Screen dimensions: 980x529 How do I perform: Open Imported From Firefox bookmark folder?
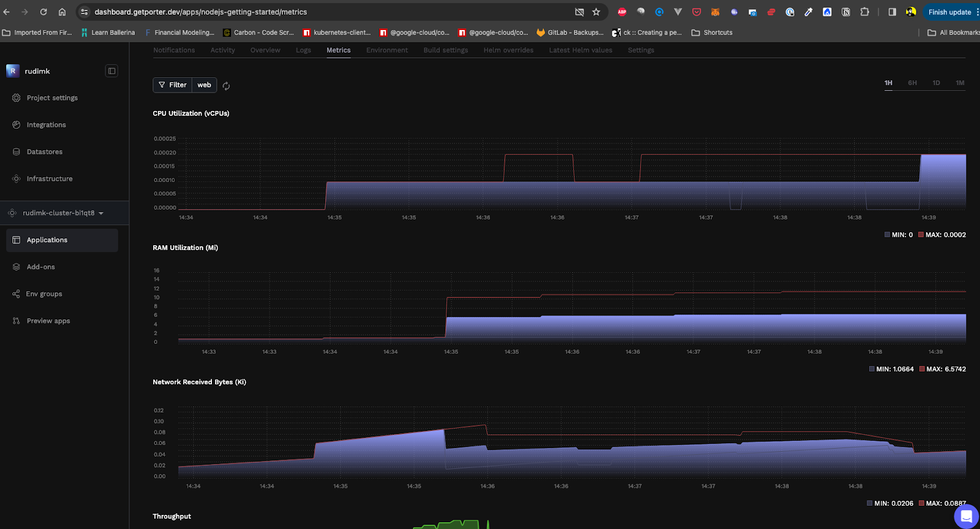pos(37,32)
